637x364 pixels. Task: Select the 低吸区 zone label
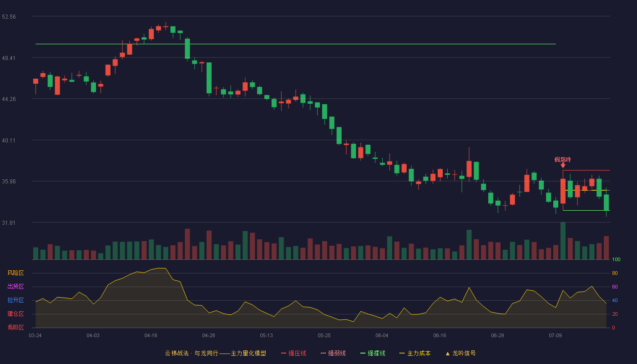coord(15,327)
